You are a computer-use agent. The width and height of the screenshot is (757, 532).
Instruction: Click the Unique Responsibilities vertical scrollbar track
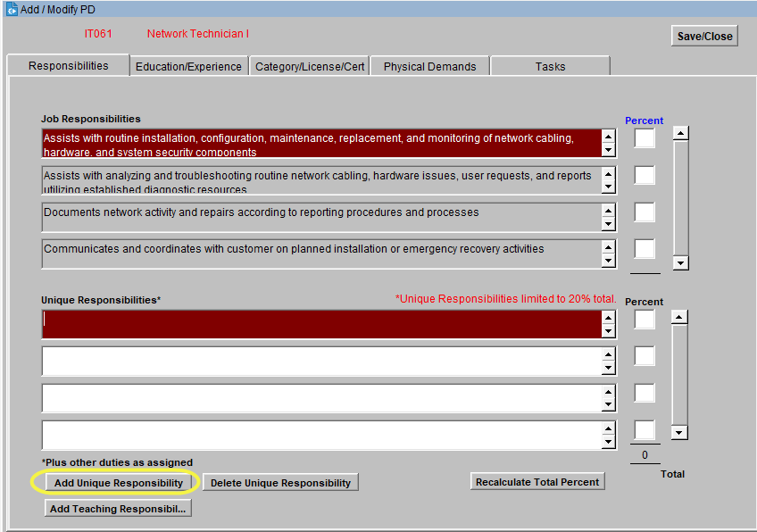coord(679,375)
